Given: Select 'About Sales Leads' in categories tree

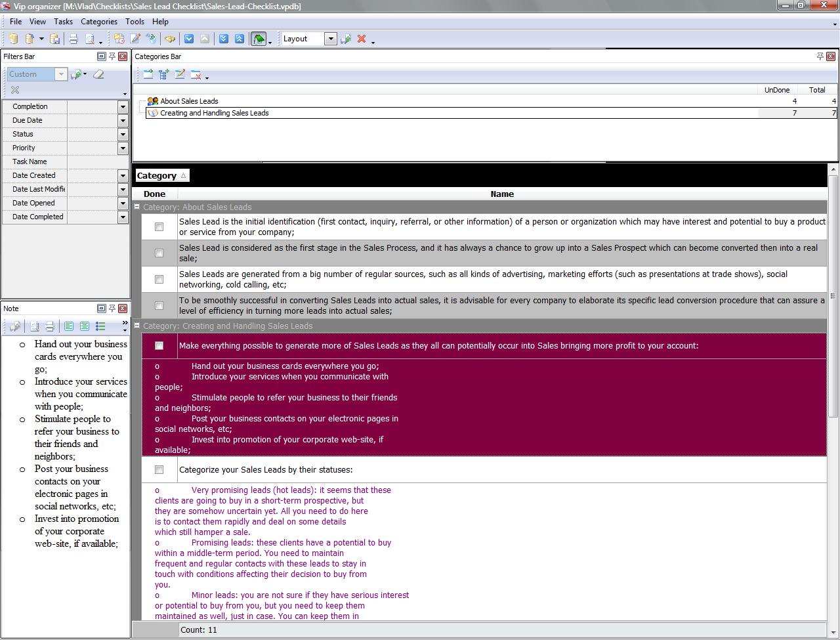Looking at the screenshot, I should pos(189,101).
